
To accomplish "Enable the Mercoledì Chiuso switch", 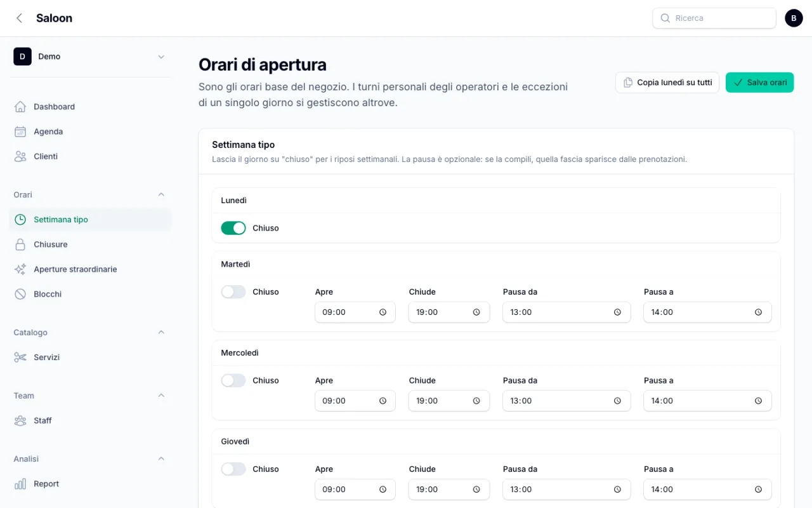I will coord(233,380).
